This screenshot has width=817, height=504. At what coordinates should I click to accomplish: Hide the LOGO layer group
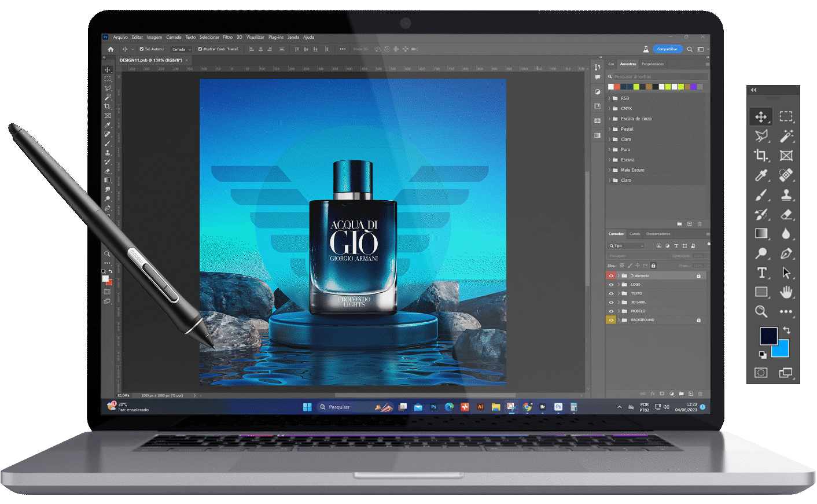(x=611, y=285)
